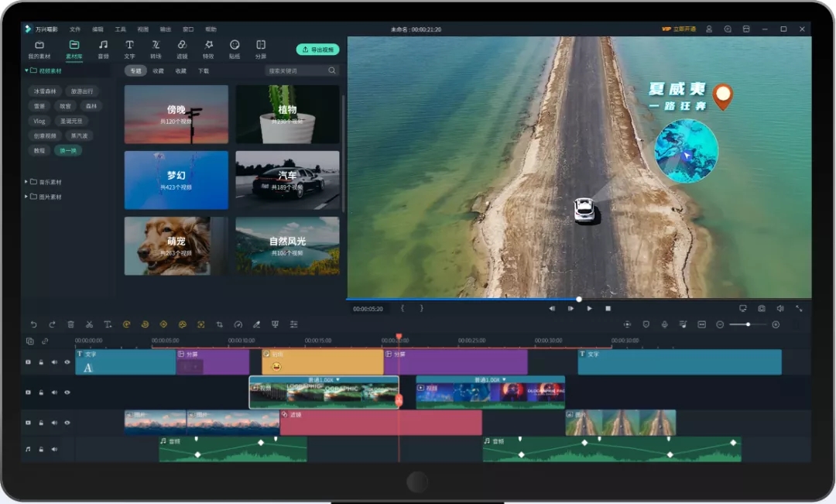This screenshot has height=504, width=836.
Task: Open the 贴纸 stickers panel
Action: [x=235, y=49]
